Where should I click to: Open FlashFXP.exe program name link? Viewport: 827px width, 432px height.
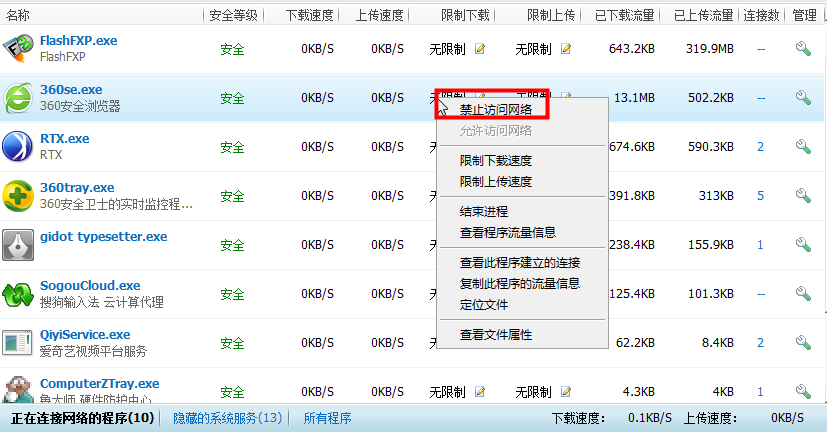pos(79,41)
